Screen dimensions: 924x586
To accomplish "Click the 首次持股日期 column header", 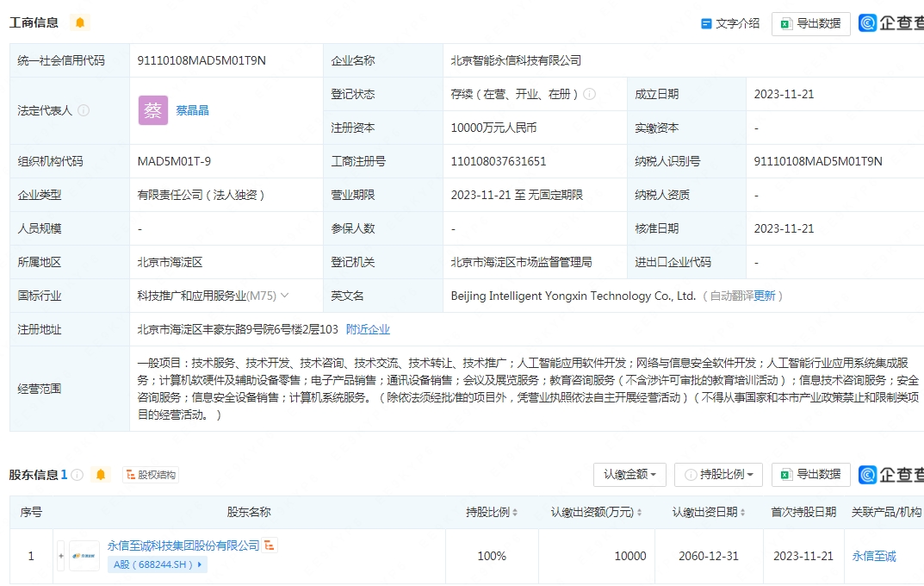I will click(803, 512).
